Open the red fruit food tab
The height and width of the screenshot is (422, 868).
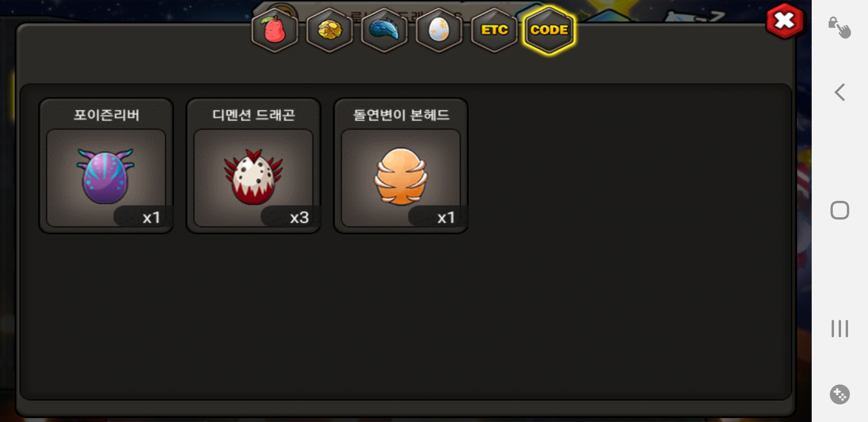pyautogui.click(x=274, y=30)
